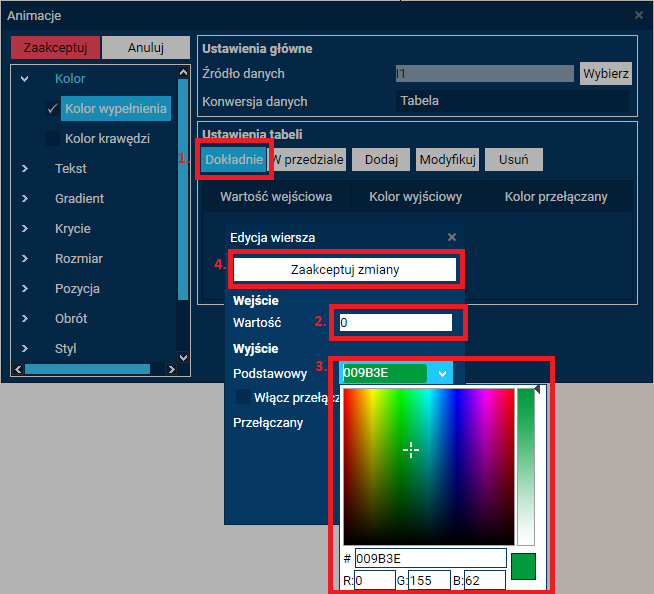Click the vertical hue slider strip
Screen dimensions: 654x594
tap(526, 465)
